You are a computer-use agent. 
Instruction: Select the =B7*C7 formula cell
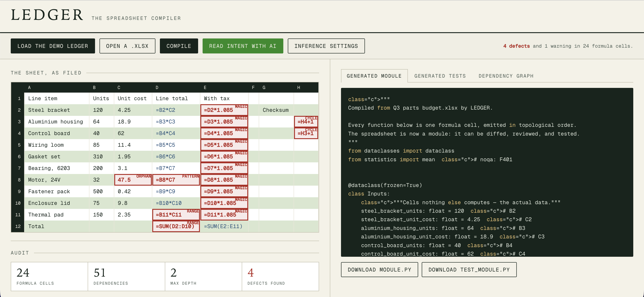(x=176, y=168)
